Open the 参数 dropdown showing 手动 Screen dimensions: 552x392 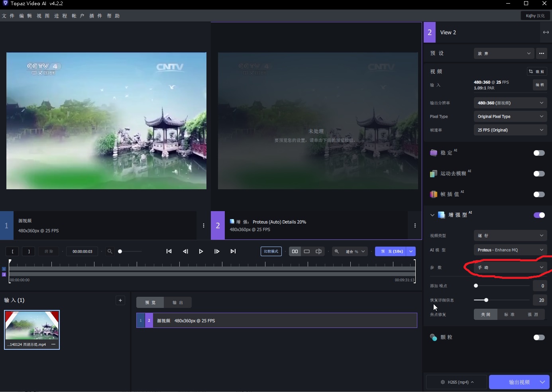tap(510, 267)
